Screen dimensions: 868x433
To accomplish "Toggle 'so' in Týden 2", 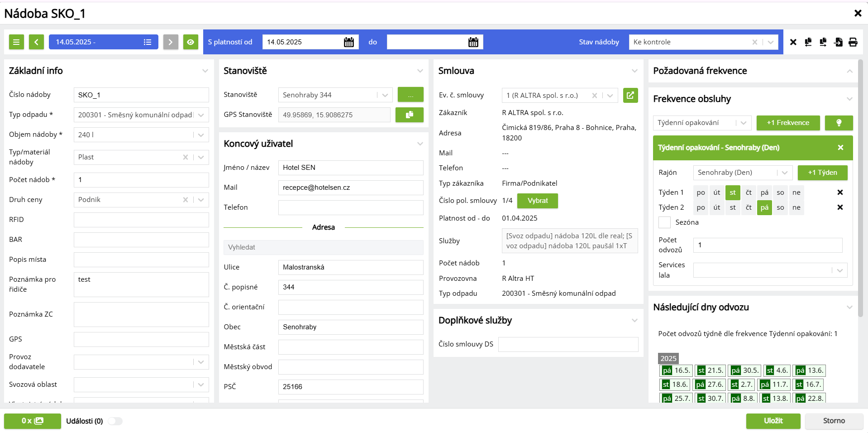I will 780,207.
